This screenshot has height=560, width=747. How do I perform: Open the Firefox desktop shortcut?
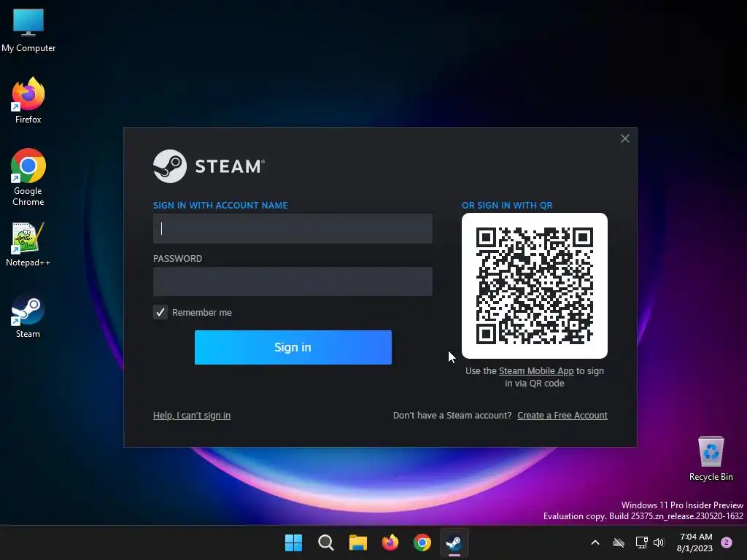tap(28, 101)
